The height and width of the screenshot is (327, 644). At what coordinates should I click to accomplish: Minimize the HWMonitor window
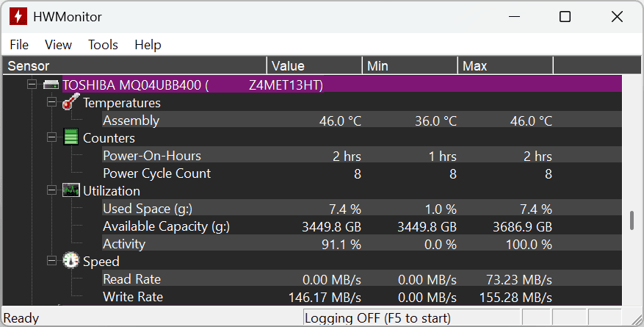(514, 16)
